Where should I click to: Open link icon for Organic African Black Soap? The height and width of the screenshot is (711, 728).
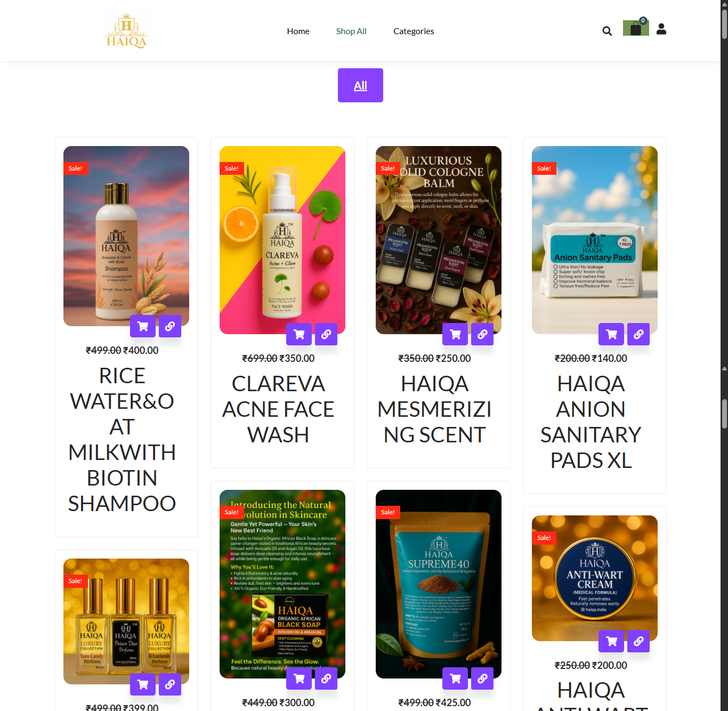click(326, 678)
